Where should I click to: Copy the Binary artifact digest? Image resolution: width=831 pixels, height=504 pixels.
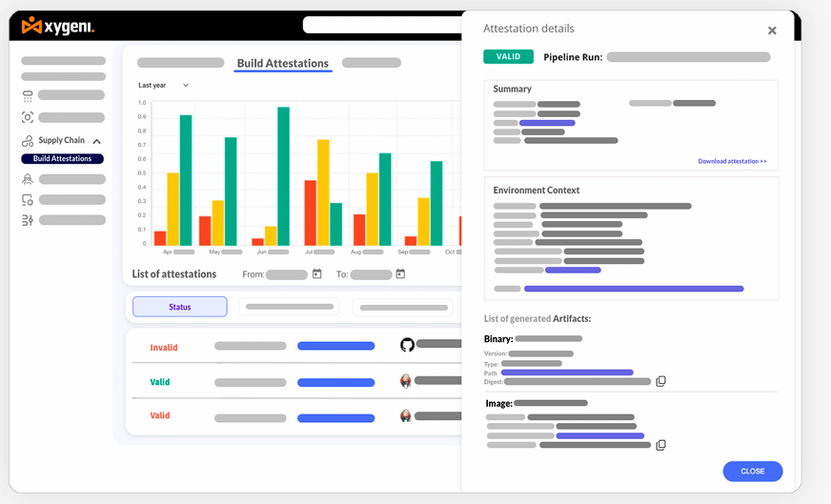click(x=660, y=381)
